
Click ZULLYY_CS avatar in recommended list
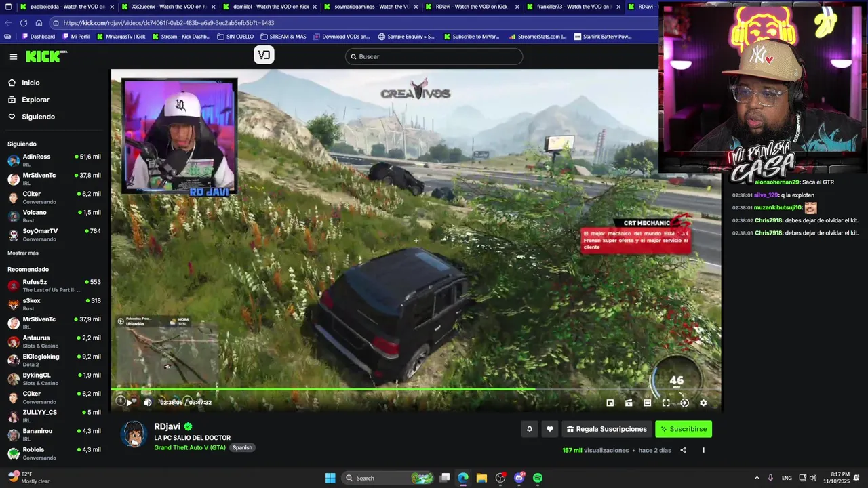[x=14, y=416]
